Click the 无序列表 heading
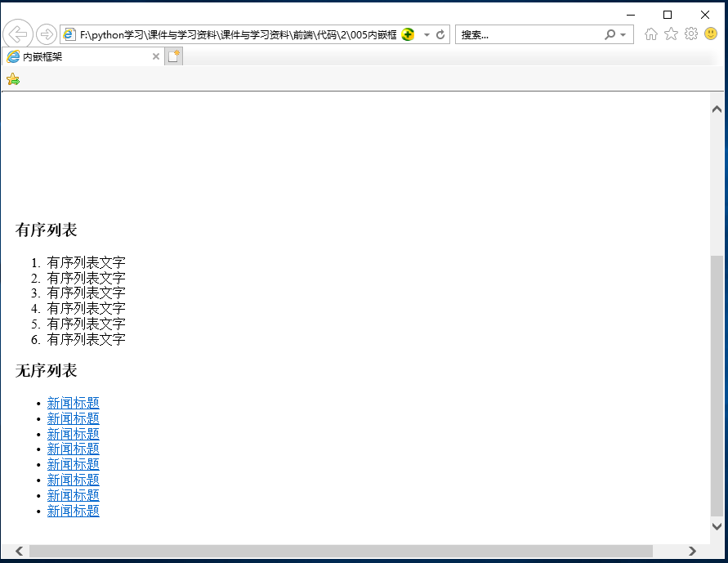 (46, 371)
